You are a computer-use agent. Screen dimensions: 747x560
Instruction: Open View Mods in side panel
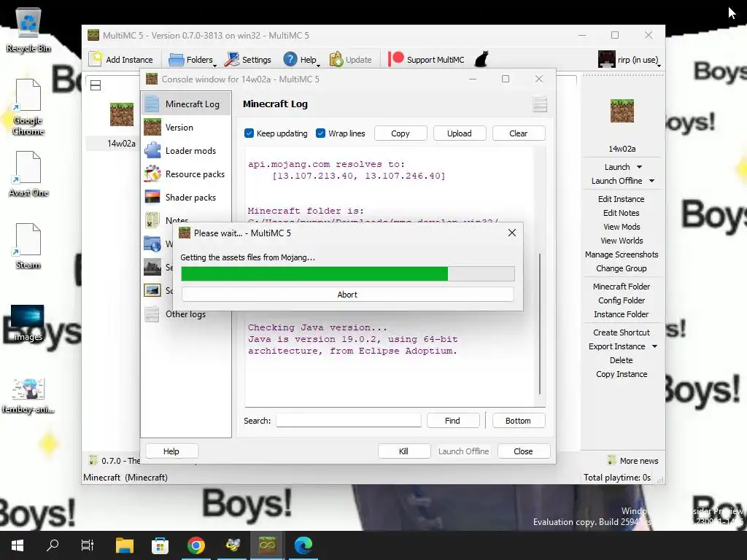click(x=622, y=227)
